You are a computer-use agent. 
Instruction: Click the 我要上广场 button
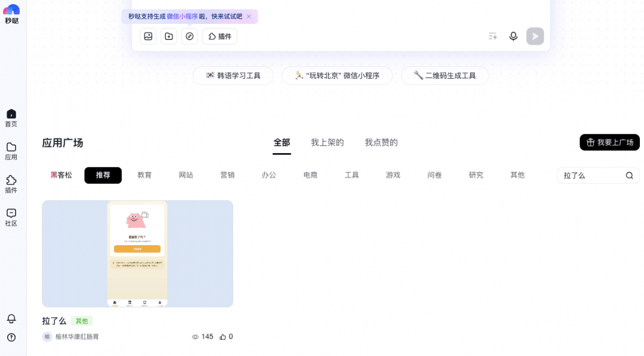tap(609, 143)
